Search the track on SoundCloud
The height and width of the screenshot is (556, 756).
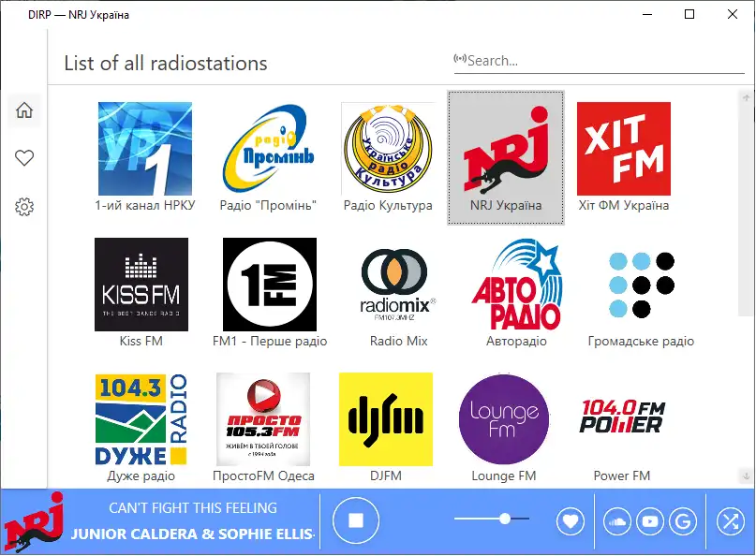tap(617, 521)
